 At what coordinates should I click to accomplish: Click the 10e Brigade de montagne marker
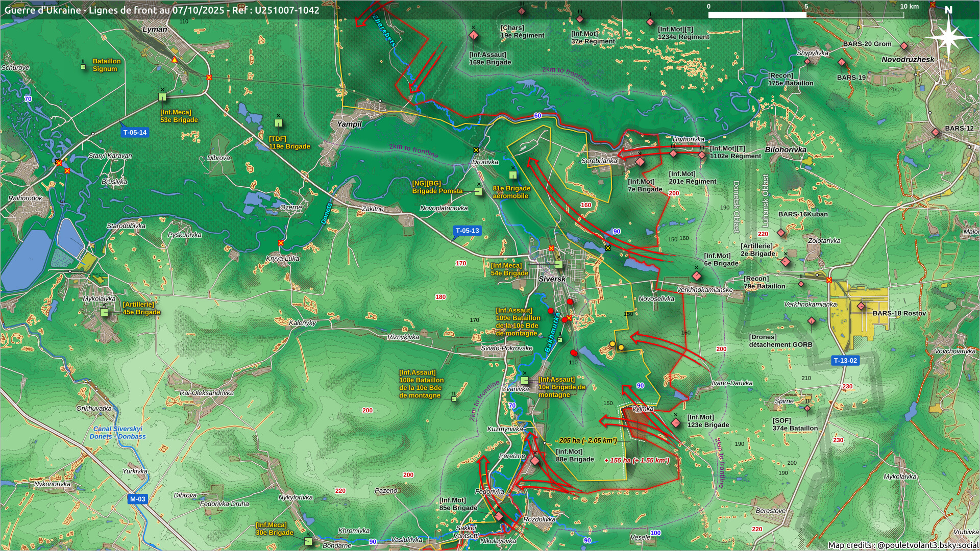525,381
